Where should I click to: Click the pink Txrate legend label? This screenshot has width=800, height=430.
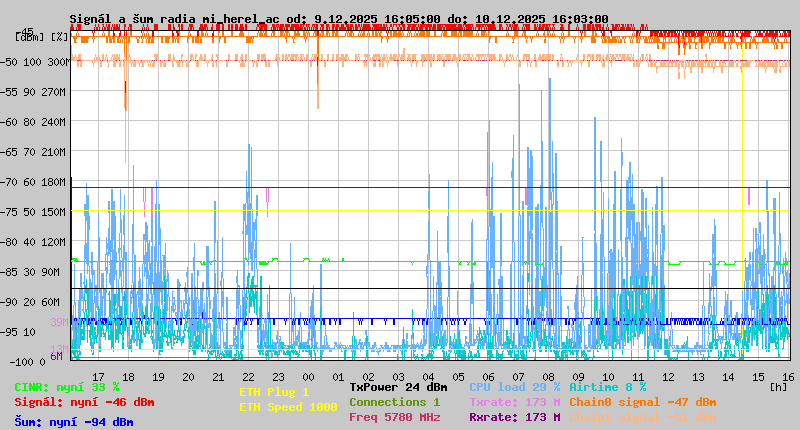514,402
